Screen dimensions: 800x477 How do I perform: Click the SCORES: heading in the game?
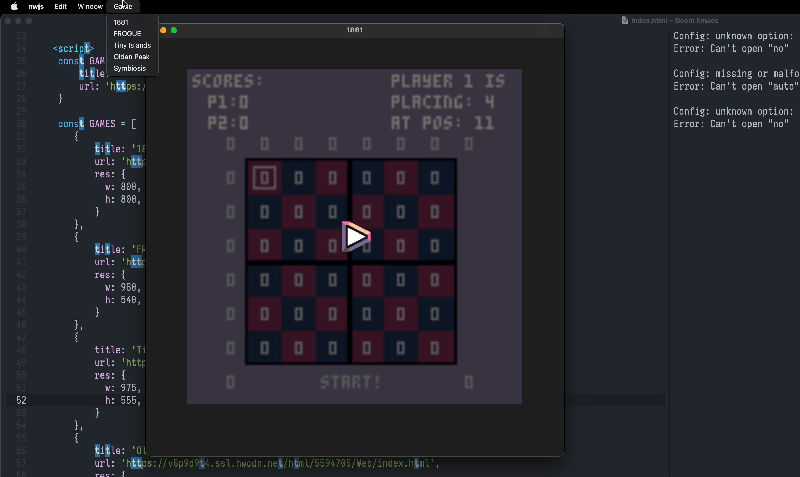point(227,81)
